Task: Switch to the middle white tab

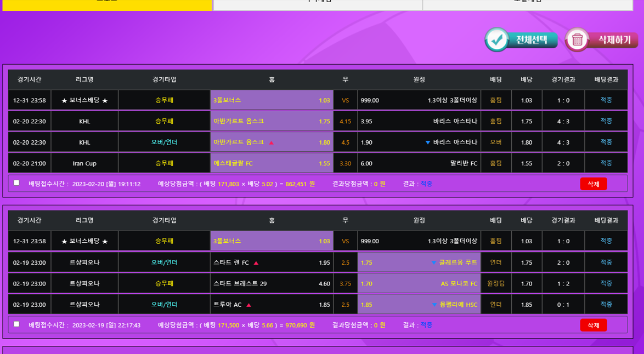Action: (x=318, y=4)
